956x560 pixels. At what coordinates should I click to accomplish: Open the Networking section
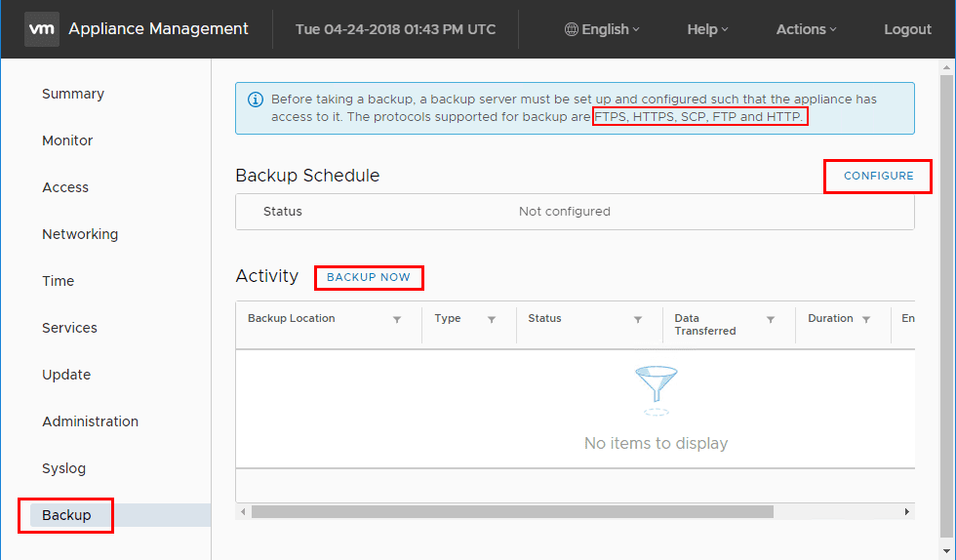(80, 234)
